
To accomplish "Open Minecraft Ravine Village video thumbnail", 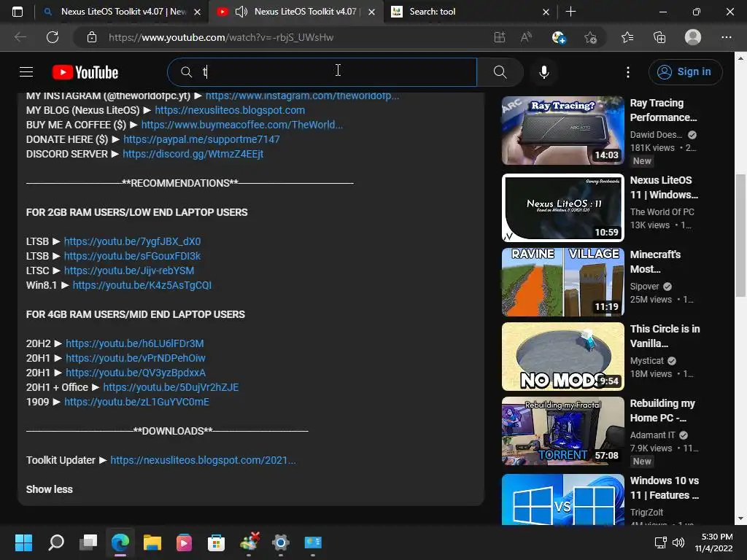I will pyautogui.click(x=562, y=282).
